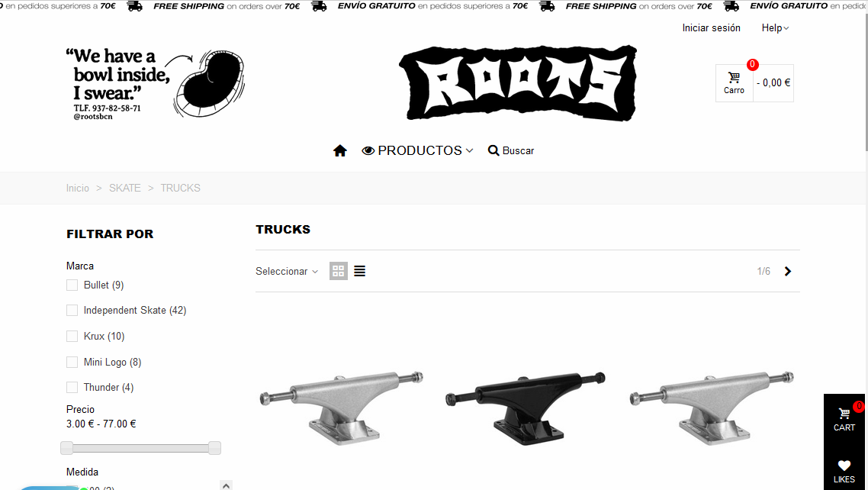Tick the Thunder brand filter
Image resolution: width=868 pixels, height=490 pixels.
[x=72, y=388]
